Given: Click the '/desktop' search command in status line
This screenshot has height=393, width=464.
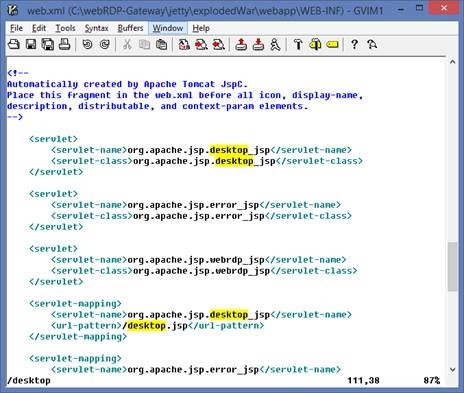Looking at the screenshot, I should (29, 381).
